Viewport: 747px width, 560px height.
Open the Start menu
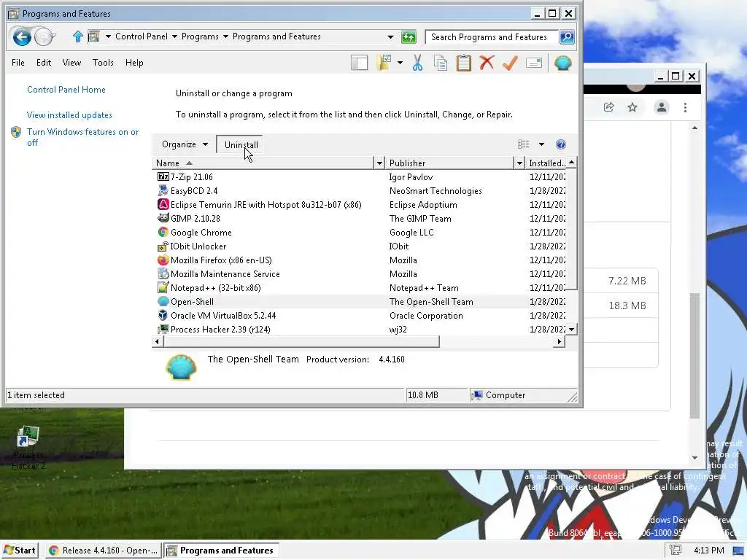[20, 551]
